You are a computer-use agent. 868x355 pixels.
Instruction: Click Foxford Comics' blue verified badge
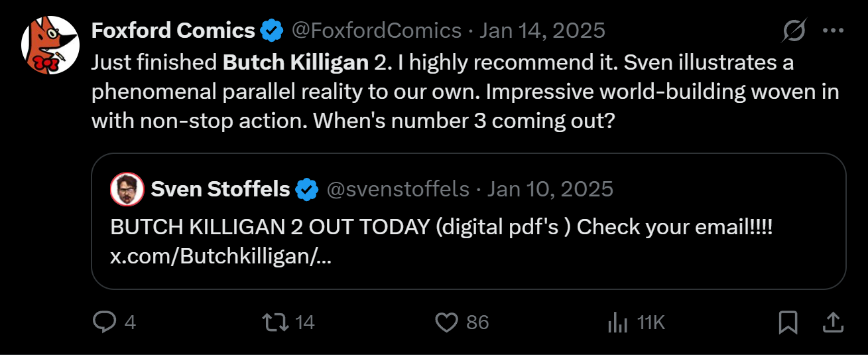[x=272, y=31]
